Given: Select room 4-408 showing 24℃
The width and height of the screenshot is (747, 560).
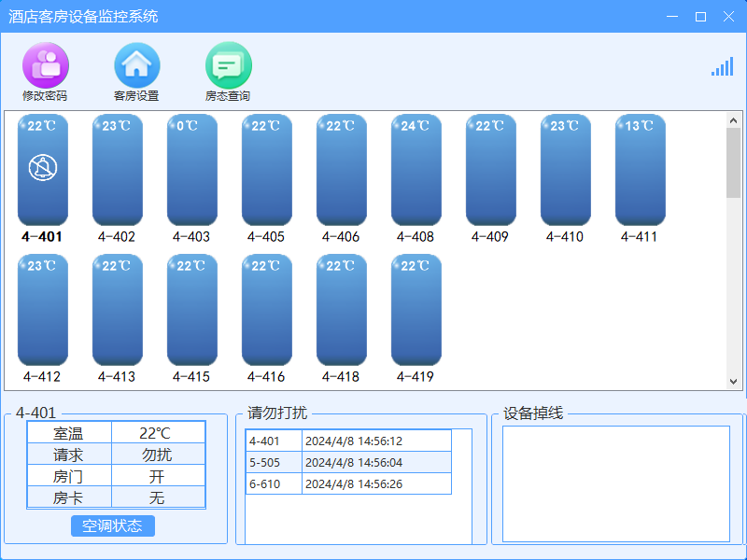Looking at the screenshot, I should tap(416, 170).
